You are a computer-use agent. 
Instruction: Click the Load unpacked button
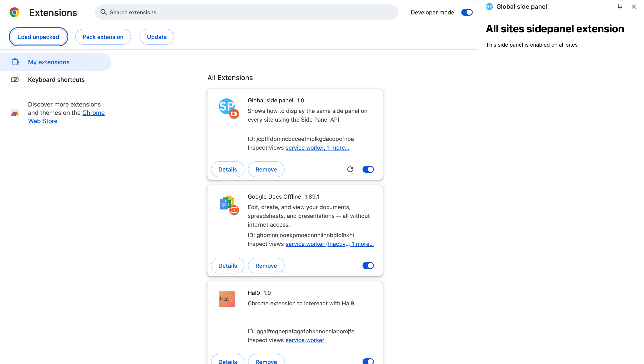pos(38,37)
